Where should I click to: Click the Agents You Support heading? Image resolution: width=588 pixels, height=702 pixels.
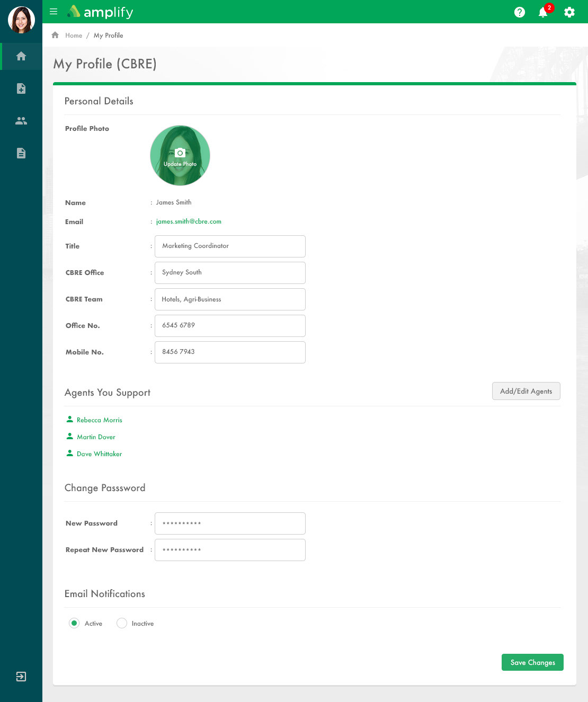(x=108, y=393)
